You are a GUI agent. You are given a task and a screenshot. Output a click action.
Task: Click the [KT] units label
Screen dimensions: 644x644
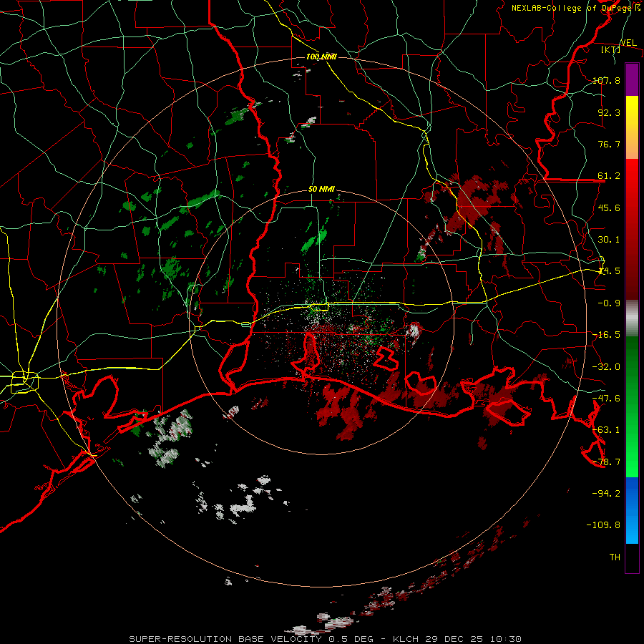pos(611,49)
